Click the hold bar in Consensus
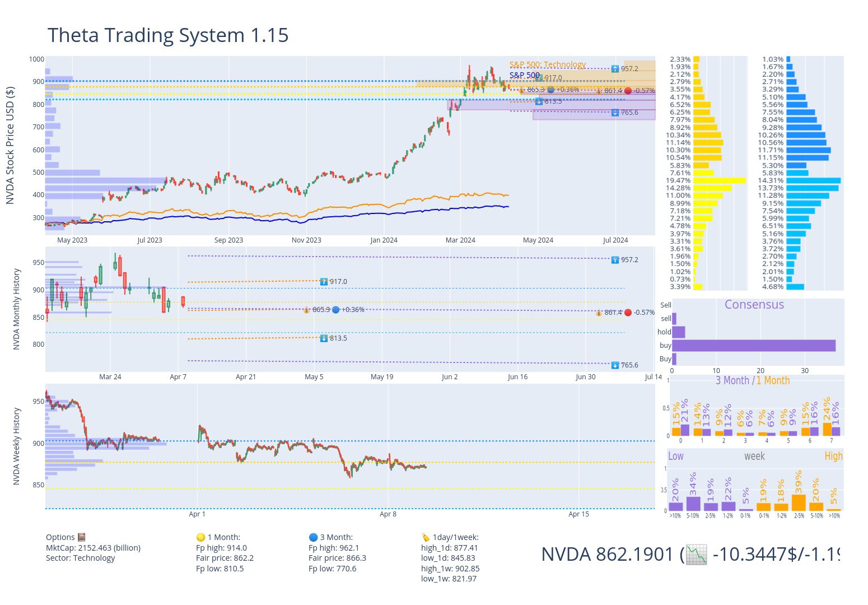Image resolution: width=868 pixels, height=605 pixels. [678, 332]
